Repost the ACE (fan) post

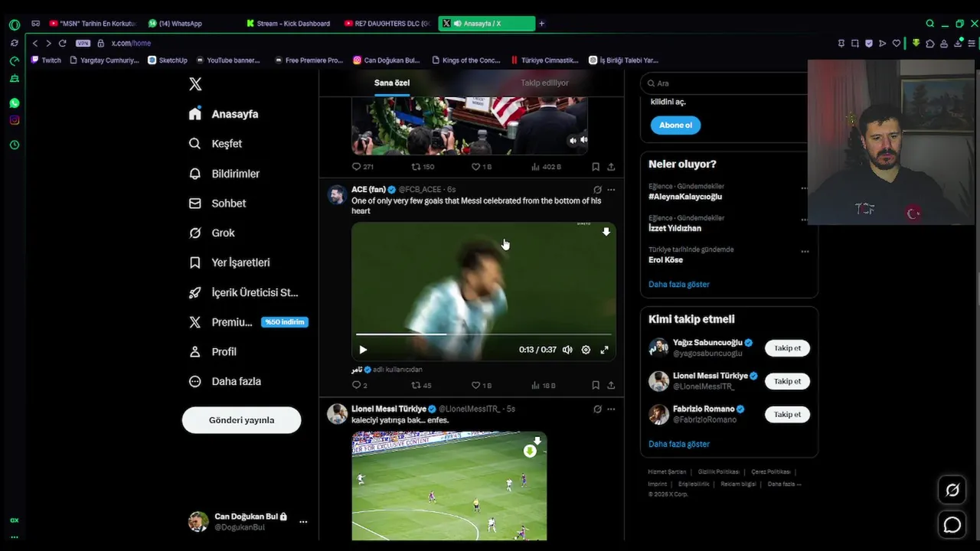pos(422,386)
